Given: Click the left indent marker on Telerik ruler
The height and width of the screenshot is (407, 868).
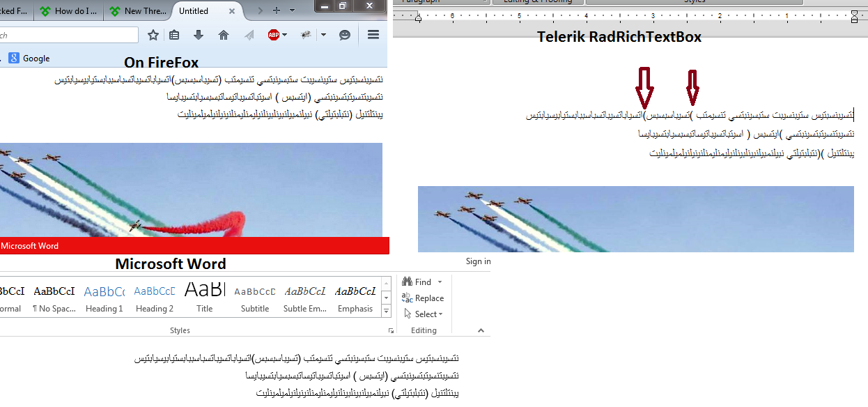Looking at the screenshot, I should 418,17.
